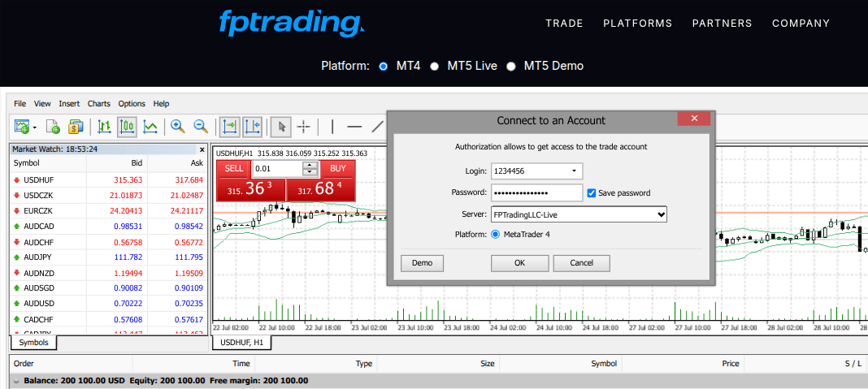Click the New Chart toolbar icon

[x=22, y=127]
